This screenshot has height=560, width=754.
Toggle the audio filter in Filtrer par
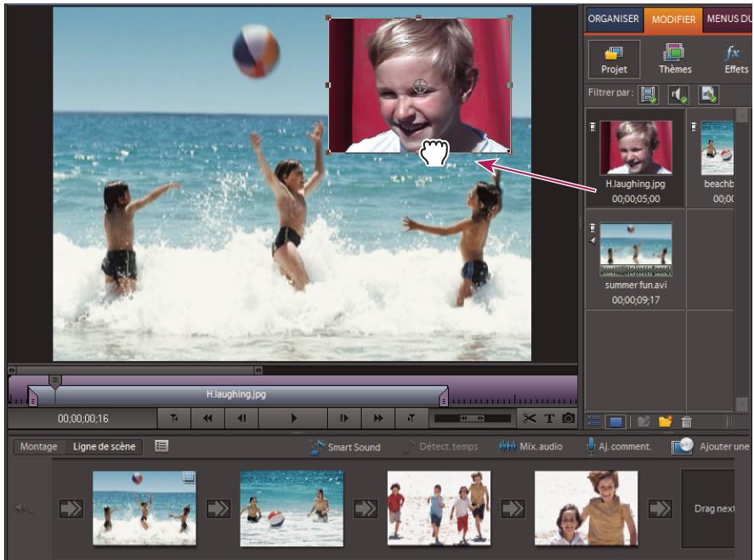pyautogui.click(x=678, y=94)
